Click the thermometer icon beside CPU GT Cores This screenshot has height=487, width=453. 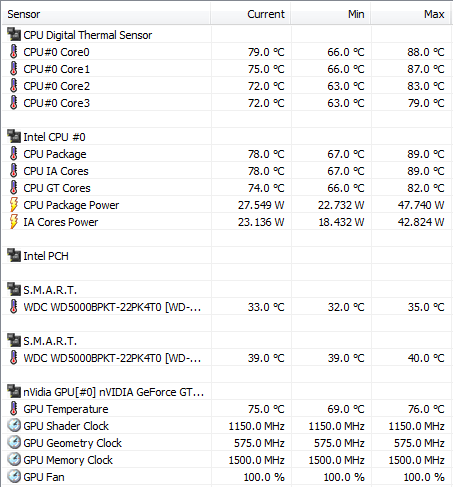(14, 188)
